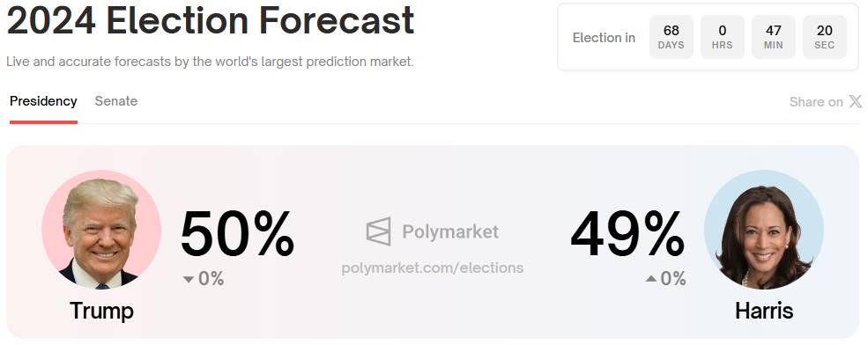Screen dimensions: 868x345
Task: Click the down arrow under Trump's 50%
Action: [189, 280]
